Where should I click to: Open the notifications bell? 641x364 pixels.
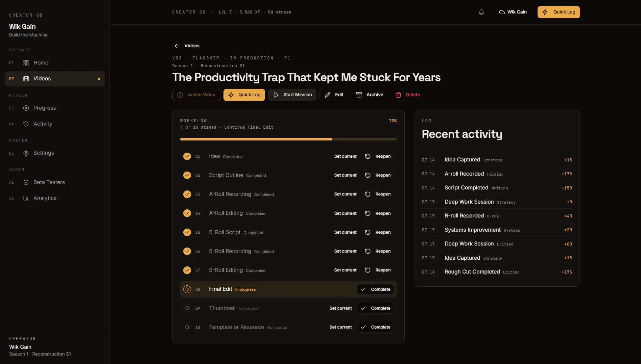point(481,12)
